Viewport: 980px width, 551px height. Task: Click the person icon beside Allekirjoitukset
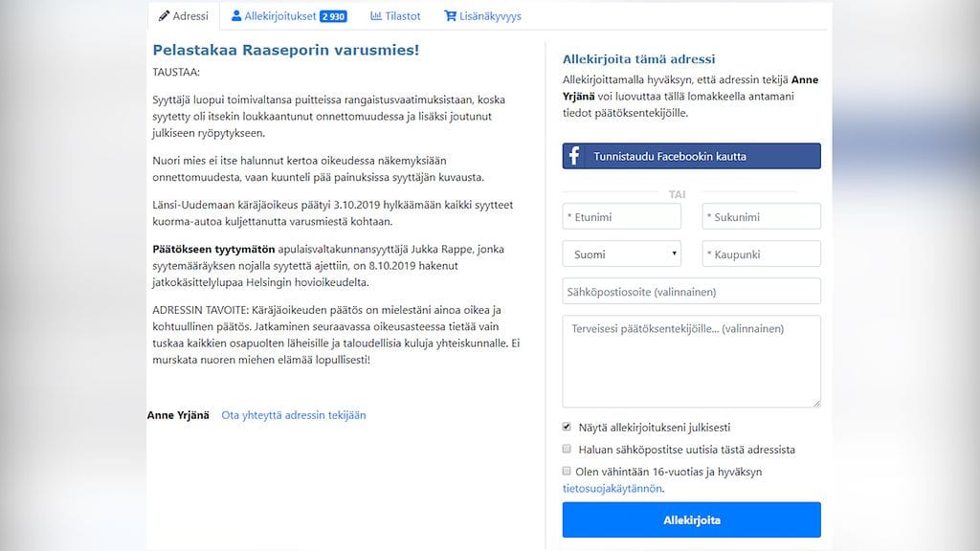point(236,16)
